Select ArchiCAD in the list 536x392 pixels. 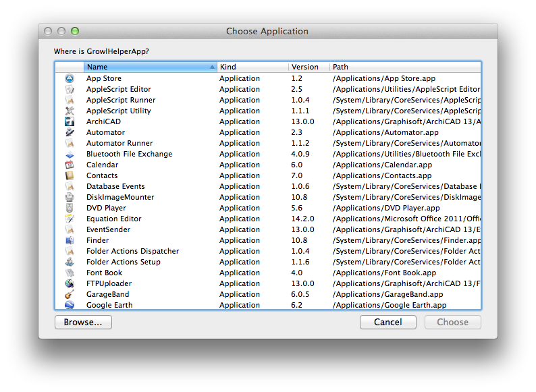tap(103, 121)
